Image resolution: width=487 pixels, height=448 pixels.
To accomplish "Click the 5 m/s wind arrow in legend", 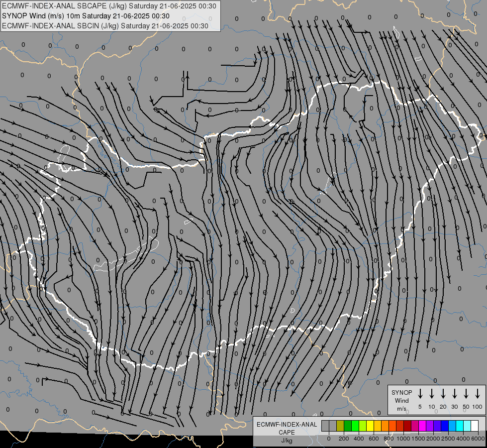I will coord(420,394).
